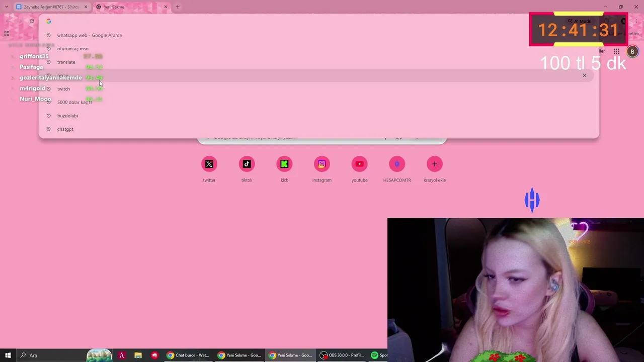This screenshot has width=644, height=362.
Task: Open the youtube shortcut icon
Action: (359, 164)
